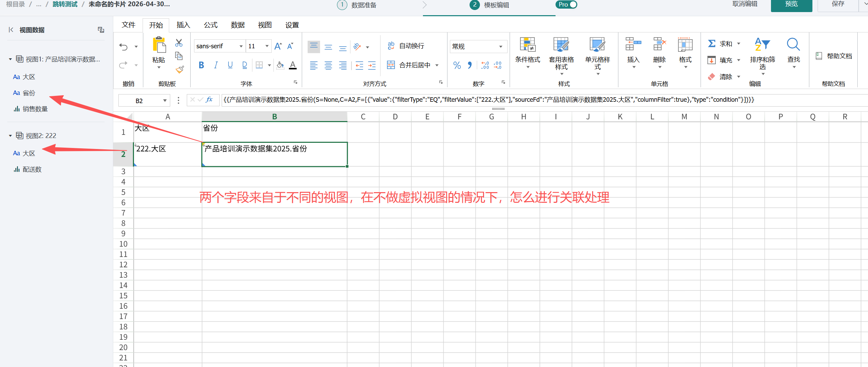Open the 常规 number format dropdown
This screenshot has height=367, width=868.
tap(501, 47)
